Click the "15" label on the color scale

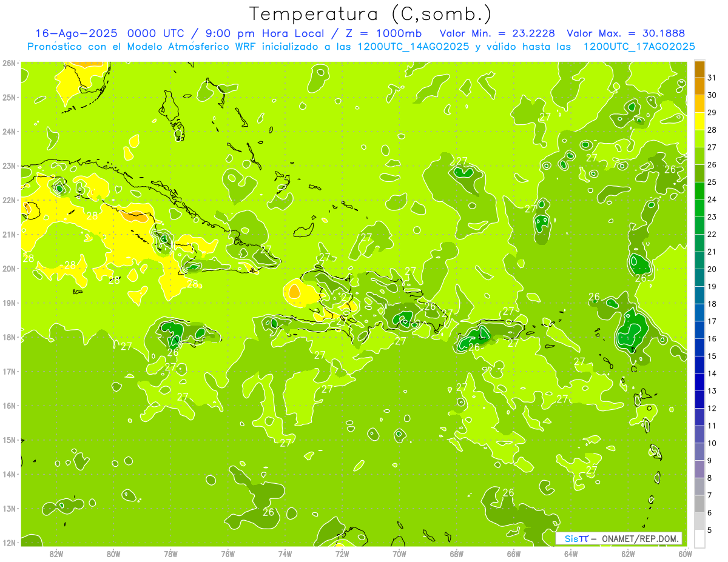point(712,356)
